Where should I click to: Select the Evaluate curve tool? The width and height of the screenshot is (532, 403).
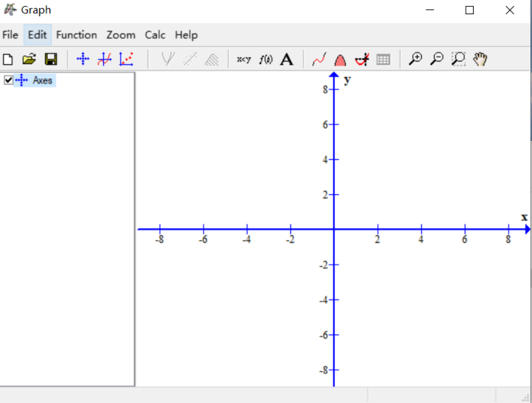pos(319,60)
